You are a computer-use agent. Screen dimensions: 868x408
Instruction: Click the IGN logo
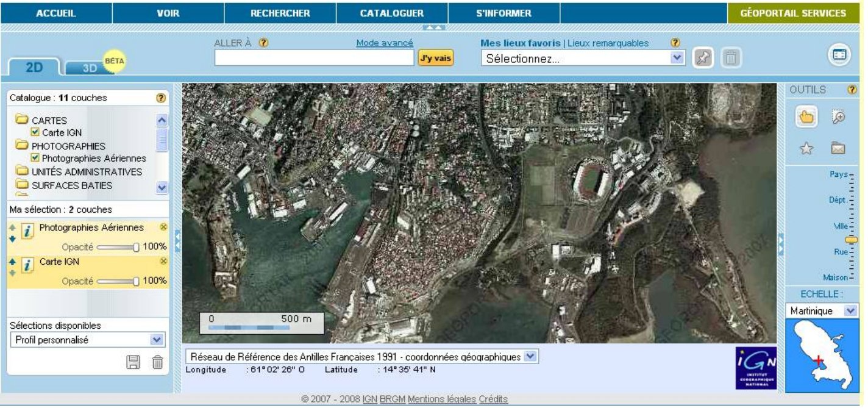click(x=756, y=368)
